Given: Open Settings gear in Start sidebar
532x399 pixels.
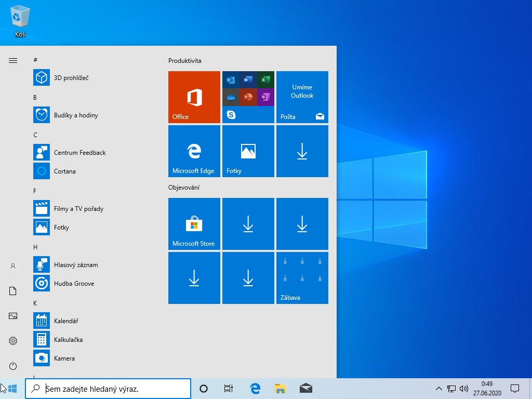Looking at the screenshot, I should click(x=13, y=341).
